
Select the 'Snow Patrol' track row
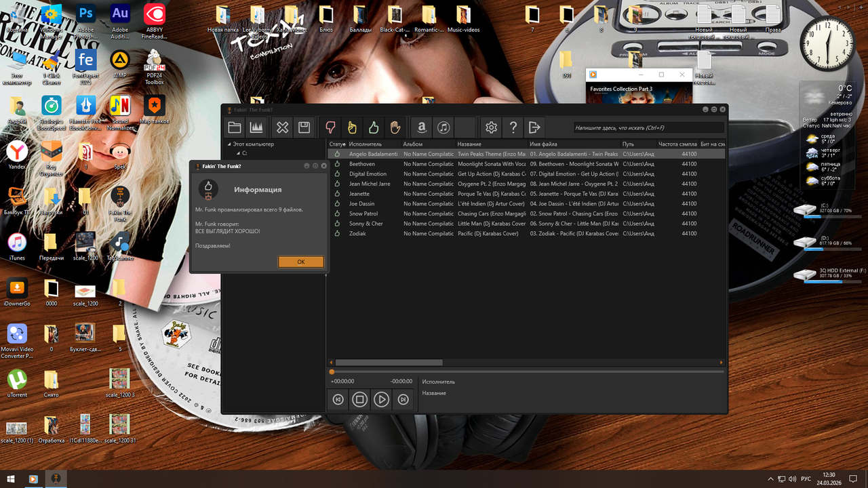[x=527, y=213]
